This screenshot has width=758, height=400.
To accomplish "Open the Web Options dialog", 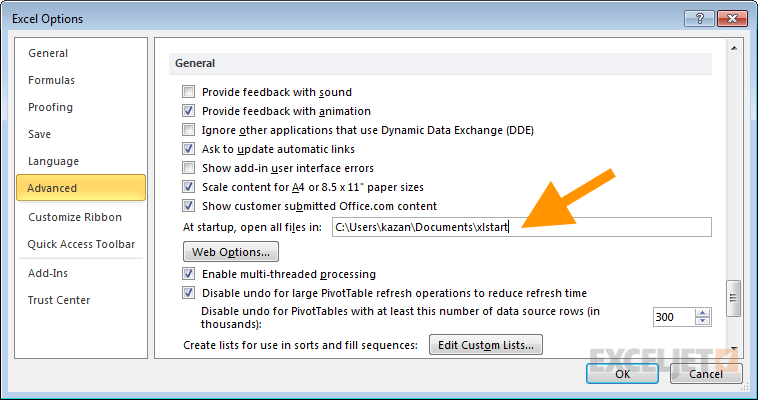I will pos(231,252).
